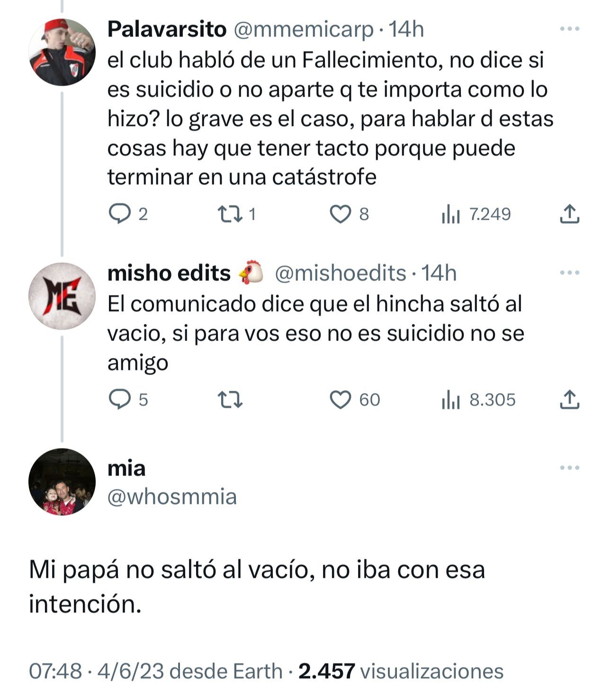Like Palavarsito's tweet
Viewport: 611px width, 700px height.
(x=340, y=214)
